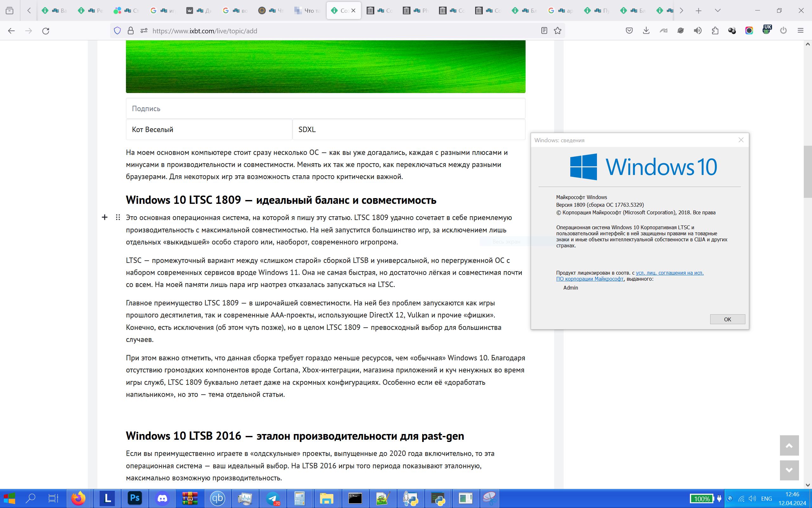Click the image caption 'Подпись' field
This screenshot has height=508, width=812.
tap(325, 109)
